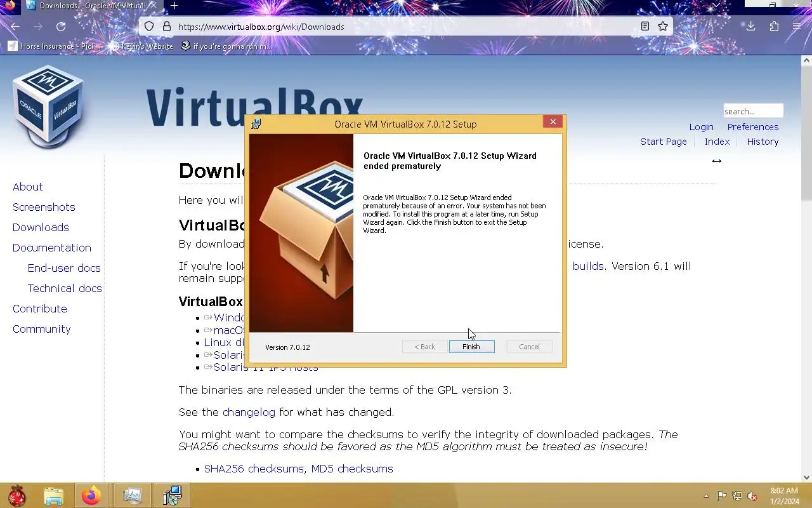This screenshot has width=812, height=508.
Task: Click the VirtualBox cube logo
Action: [48, 106]
